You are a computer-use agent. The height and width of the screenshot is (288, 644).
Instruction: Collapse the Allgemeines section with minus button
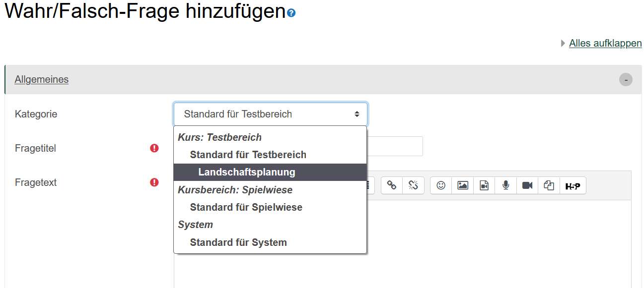[x=626, y=79]
